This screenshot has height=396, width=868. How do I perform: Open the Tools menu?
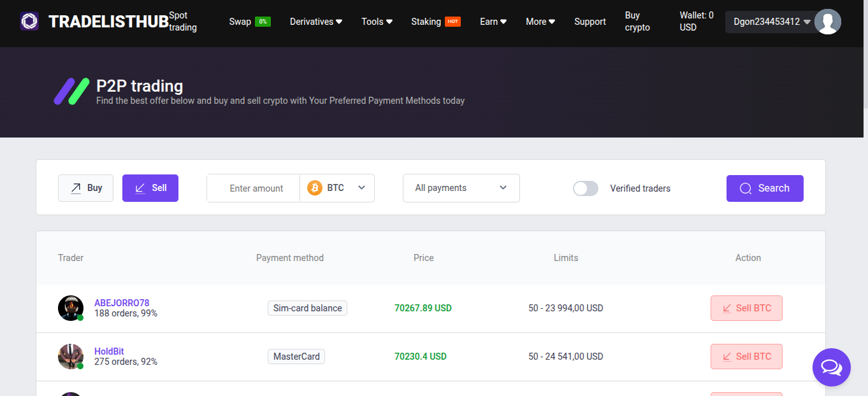pos(377,22)
